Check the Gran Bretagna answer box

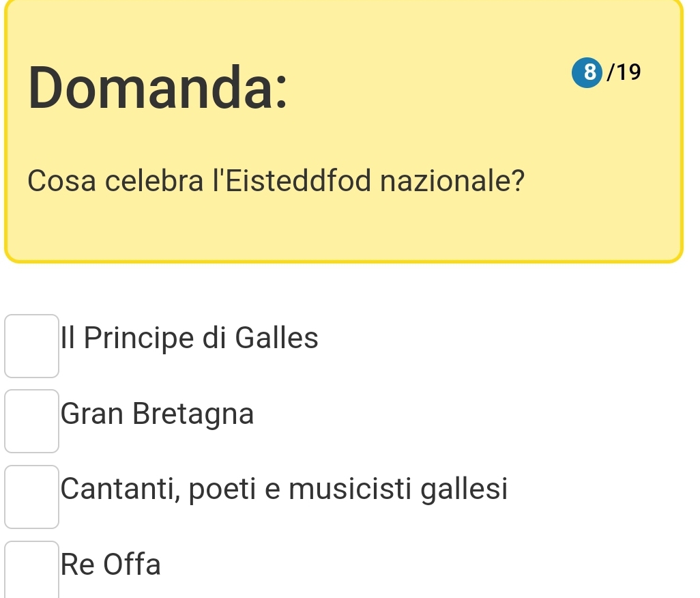point(31,421)
